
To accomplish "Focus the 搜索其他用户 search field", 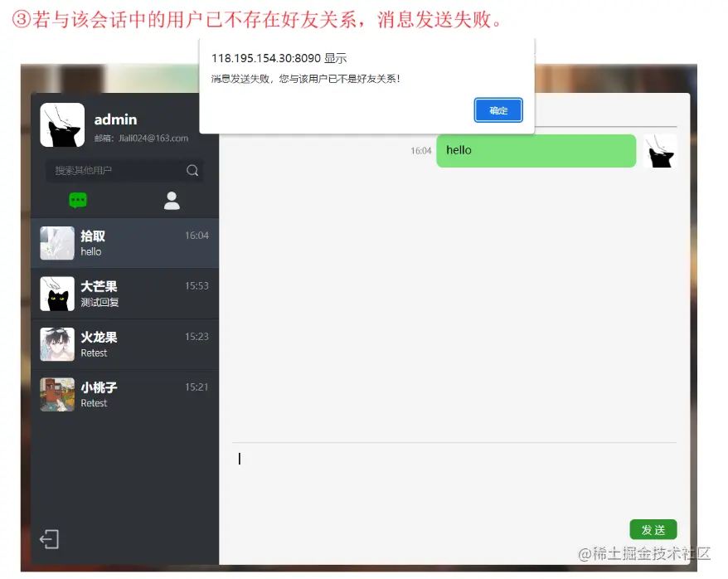I will click(x=124, y=170).
